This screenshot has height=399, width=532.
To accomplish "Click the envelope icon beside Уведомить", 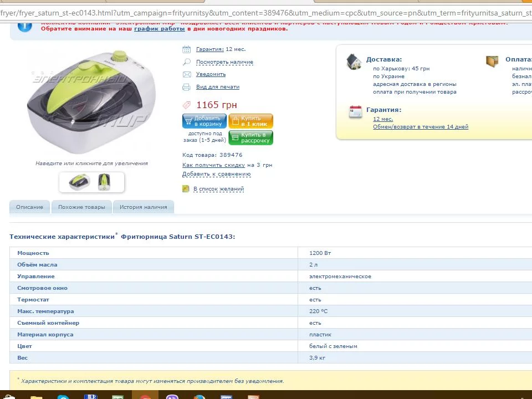I will tap(187, 74).
